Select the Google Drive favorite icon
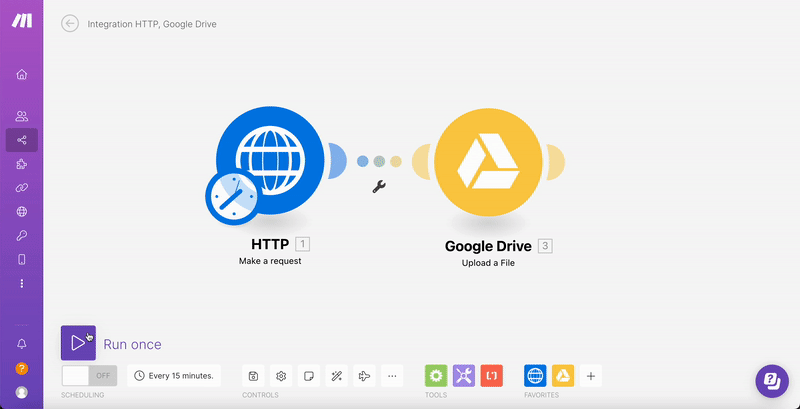This screenshot has height=409, width=800. (x=563, y=376)
